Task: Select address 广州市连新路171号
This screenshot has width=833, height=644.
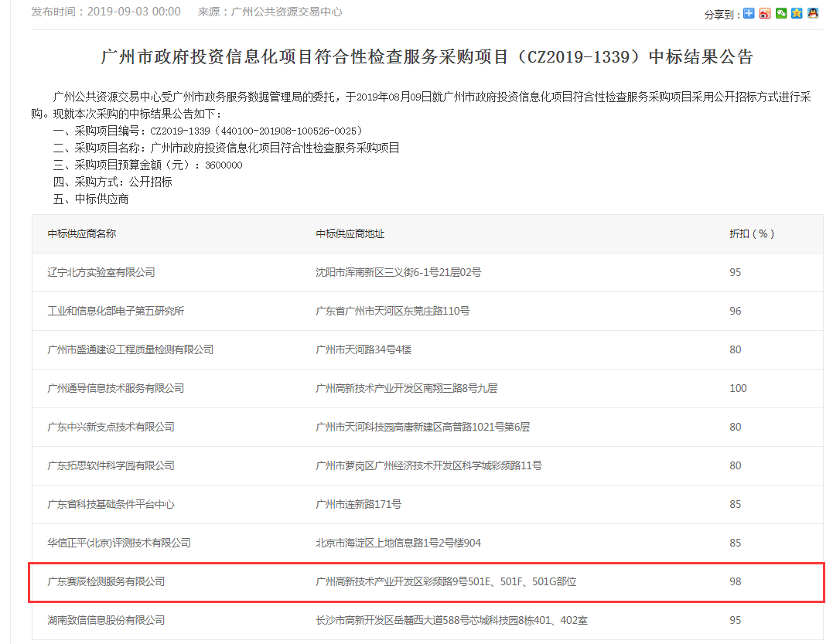Action: click(x=359, y=505)
